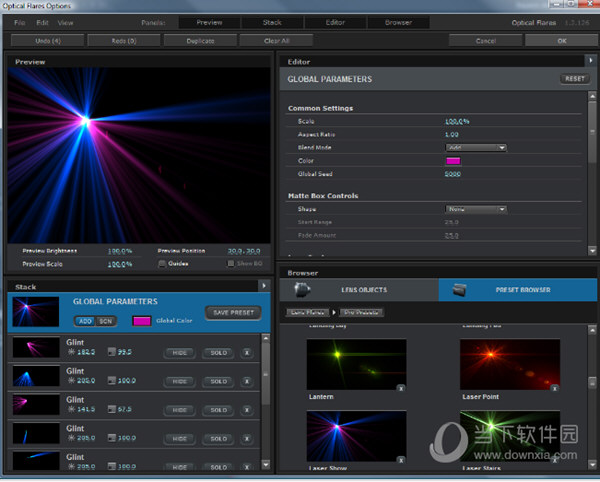Viewport: 600px width, 482px height.
Task: Click the Global Seed value 5000
Action: point(453,174)
